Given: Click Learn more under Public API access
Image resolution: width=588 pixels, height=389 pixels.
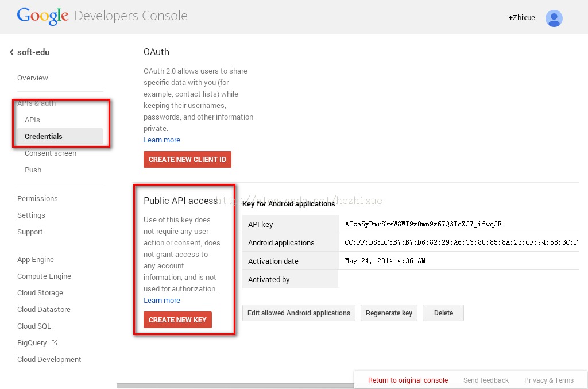Looking at the screenshot, I should [162, 300].
